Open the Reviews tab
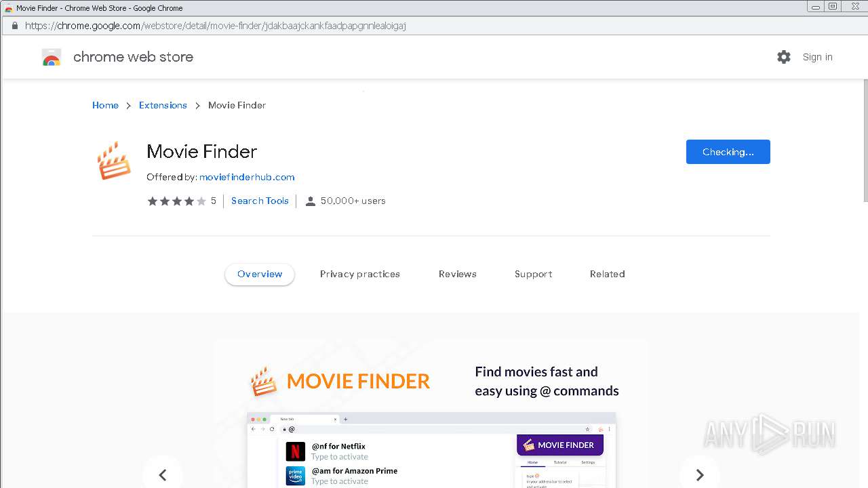868x488 pixels. 458,274
